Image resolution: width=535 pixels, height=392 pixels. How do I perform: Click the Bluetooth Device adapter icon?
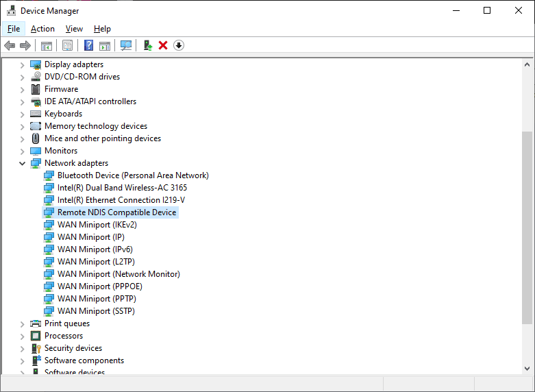click(x=49, y=175)
